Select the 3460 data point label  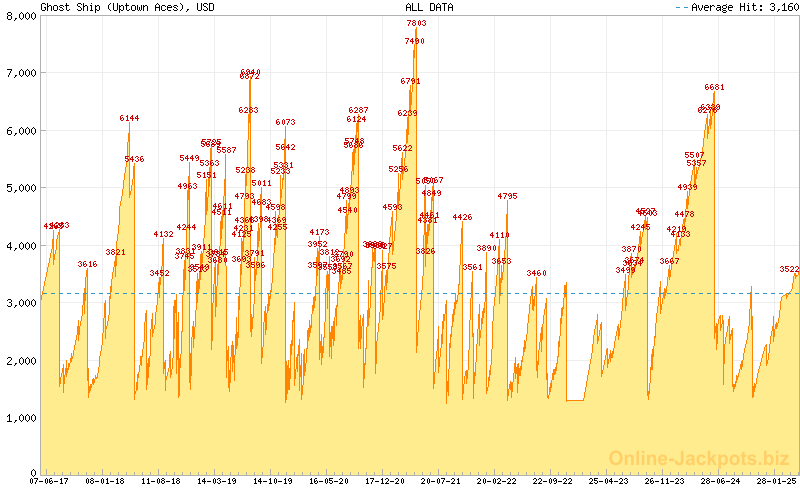point(537,273)
